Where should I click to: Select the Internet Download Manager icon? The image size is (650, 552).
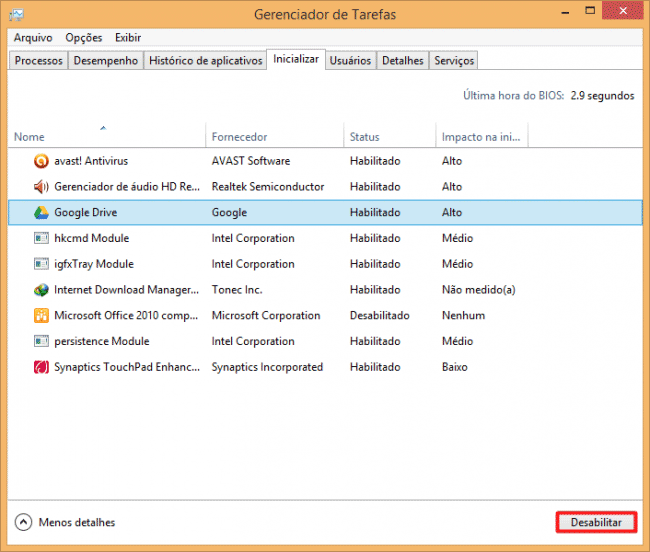click(x=41, y=291)
